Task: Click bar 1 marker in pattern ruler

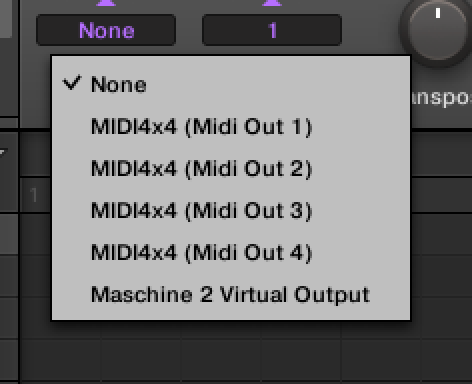Action: click(x=34, y=195)
